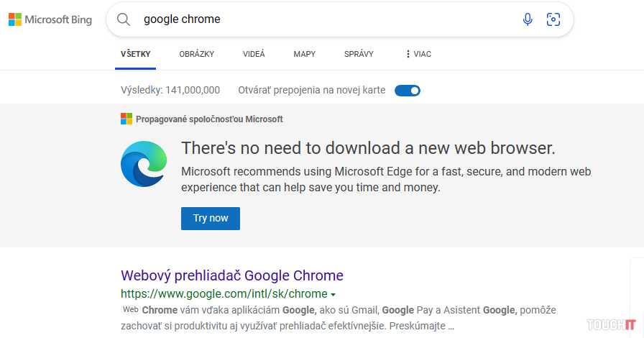Focus the search box containing google chrome
This screenshot has height=338, width=644.
coord(323,19)
